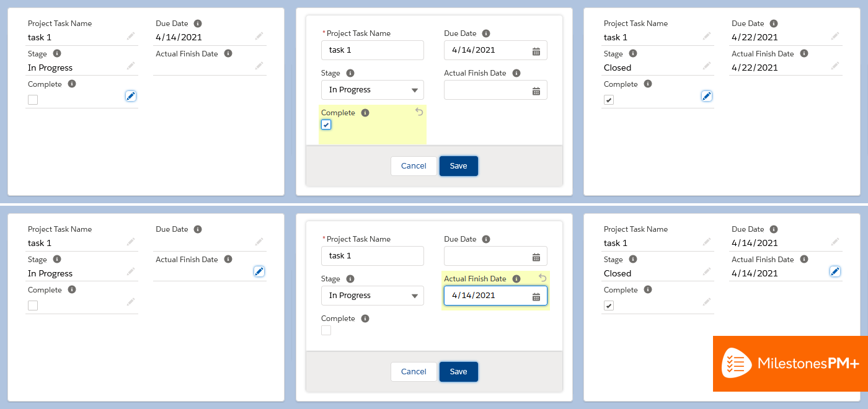The image size is (868, 409).
Task: Click empty Actual Finish Date pencil in record due 4/14/2021
Action: [x=259, y=66]
